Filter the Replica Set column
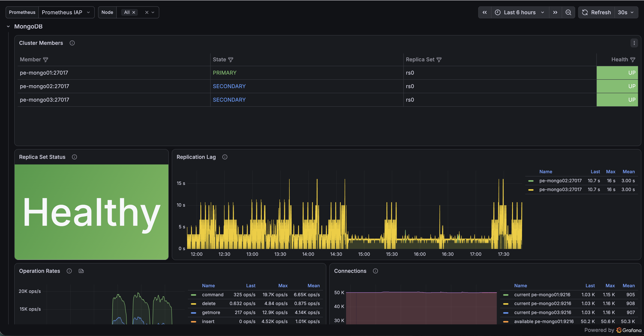Image resolution: width=644 pixels, height=336 pixels. tap(439, 60)
